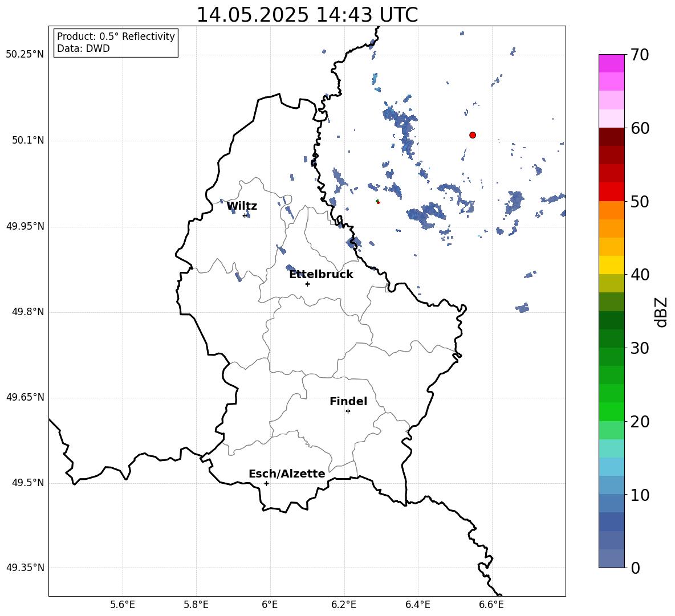Click the 50.1°N latitude label
This screenshot has width=675, height=616.
click(x=28, y=140)
